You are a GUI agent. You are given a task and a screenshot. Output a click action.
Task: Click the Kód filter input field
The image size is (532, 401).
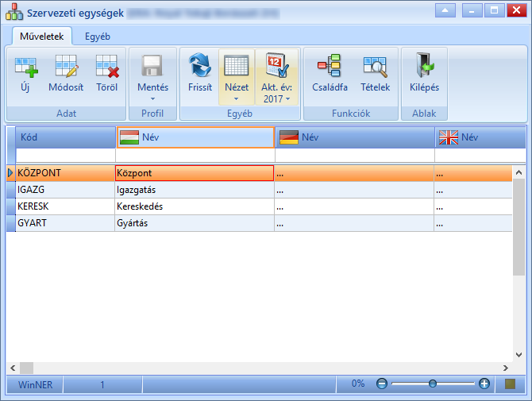pos(65,156)
